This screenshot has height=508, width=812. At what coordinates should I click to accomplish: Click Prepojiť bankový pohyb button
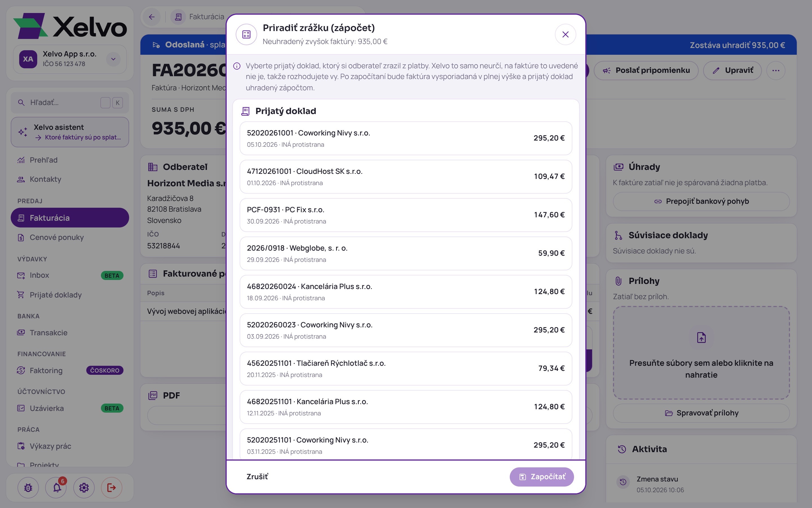coord(701,201)
